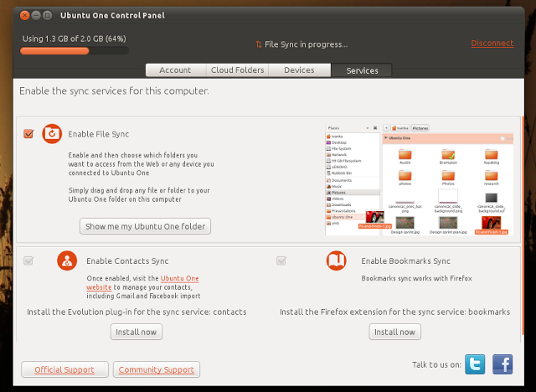Click the Enable Contacts Sync person icon
Image resolution: width=536 pixels, height=392 pixels.
67,260
